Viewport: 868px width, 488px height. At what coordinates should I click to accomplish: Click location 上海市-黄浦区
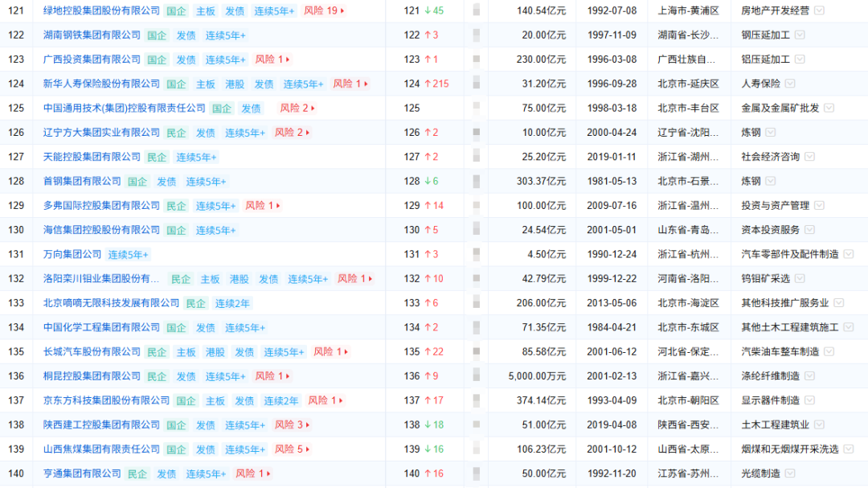click(688, 10)
